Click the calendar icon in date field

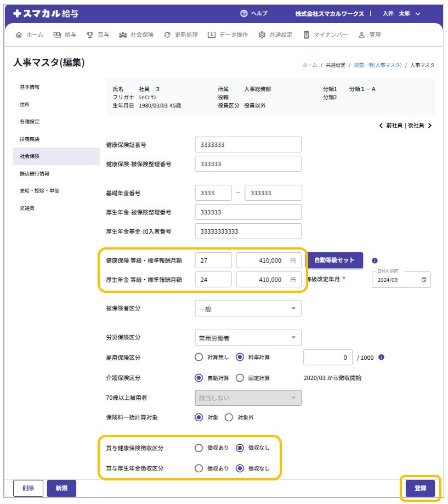tap(424, 280)
